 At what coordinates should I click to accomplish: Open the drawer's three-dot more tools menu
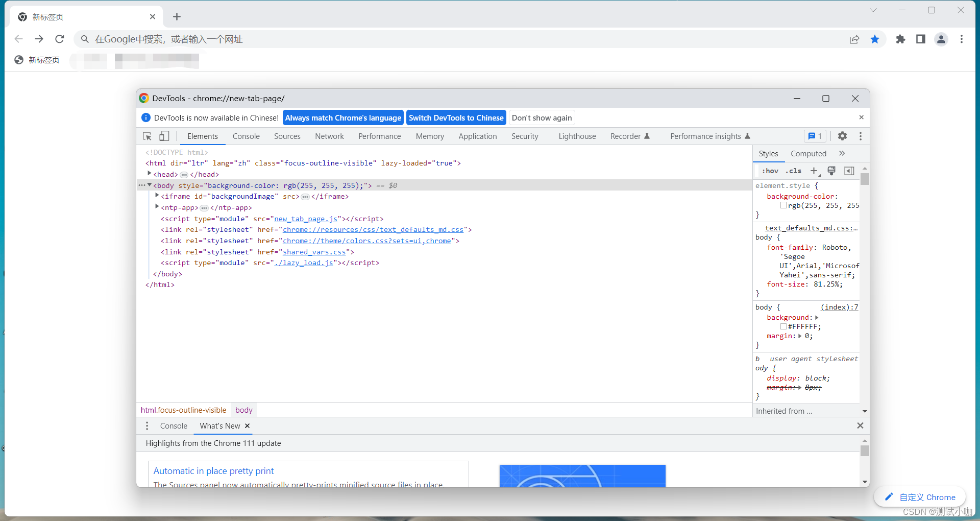click(147, 425)
